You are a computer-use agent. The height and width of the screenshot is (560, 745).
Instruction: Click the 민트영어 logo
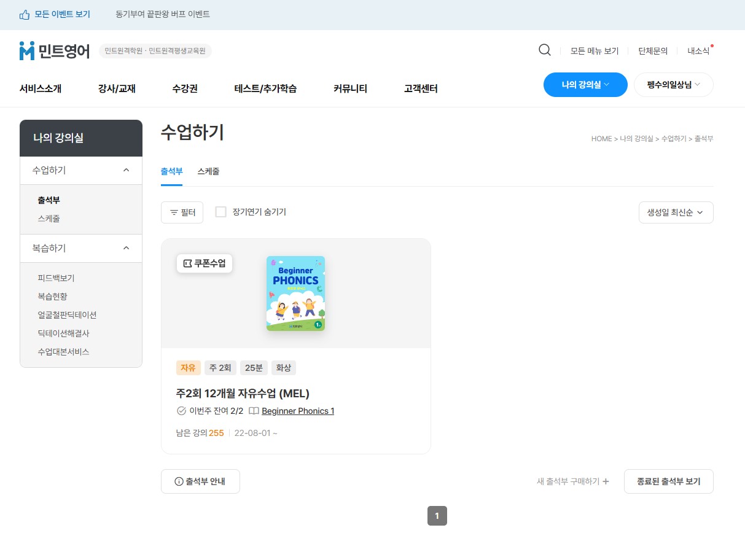tap(55, 51)
